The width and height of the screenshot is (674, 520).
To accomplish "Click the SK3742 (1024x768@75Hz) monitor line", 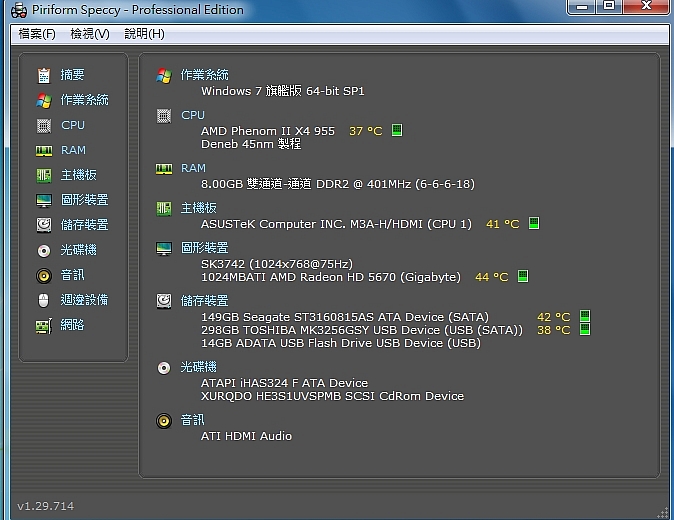I will (277, 264).
